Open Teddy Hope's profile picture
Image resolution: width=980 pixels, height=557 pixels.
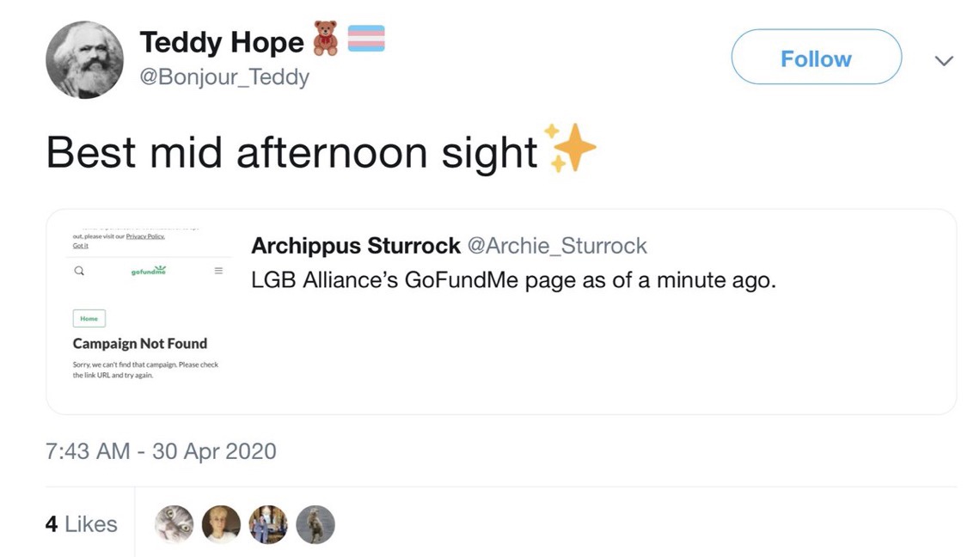84,59
